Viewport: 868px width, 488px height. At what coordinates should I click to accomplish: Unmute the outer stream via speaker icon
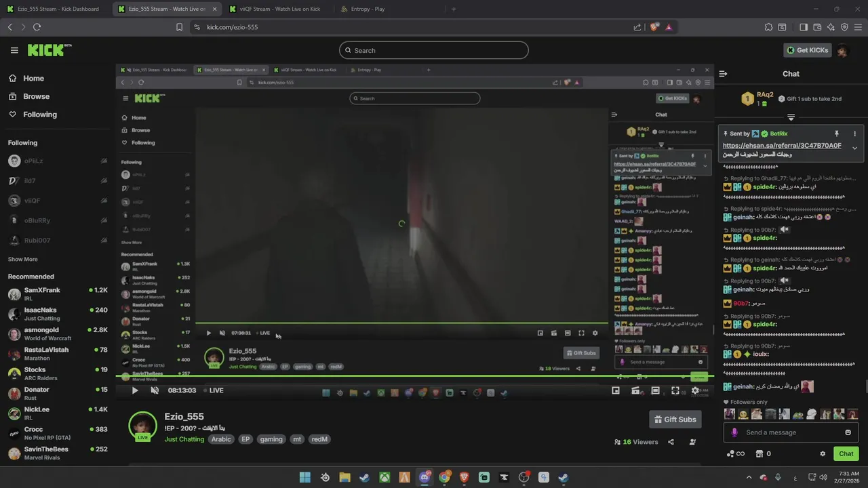tap(155, 390)
